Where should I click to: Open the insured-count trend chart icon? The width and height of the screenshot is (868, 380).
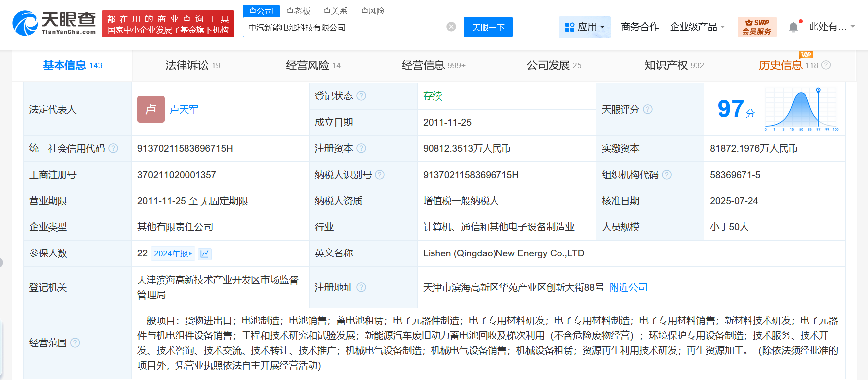[204, 254]
